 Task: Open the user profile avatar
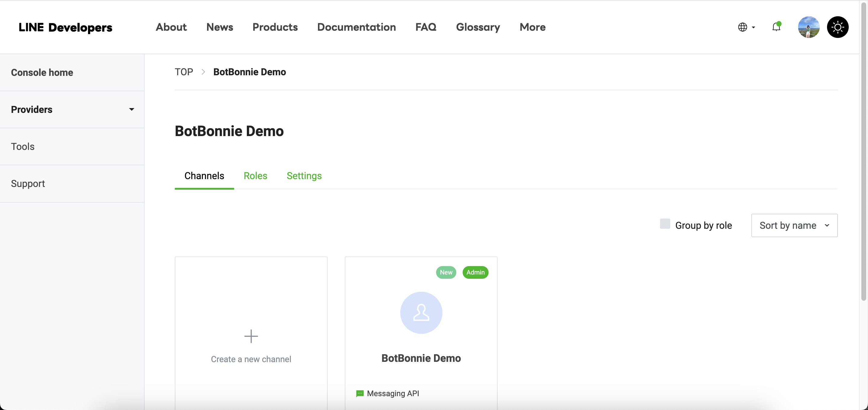coord(808,27)
